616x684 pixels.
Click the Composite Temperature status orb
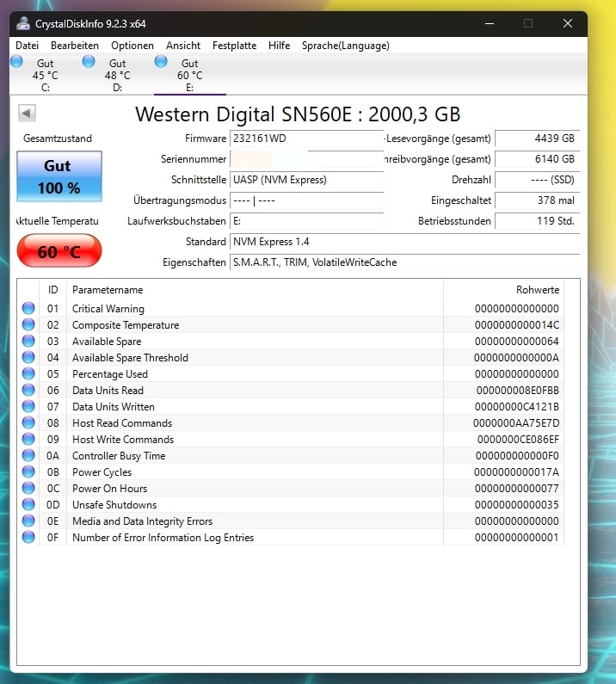[x=28, y=325]
